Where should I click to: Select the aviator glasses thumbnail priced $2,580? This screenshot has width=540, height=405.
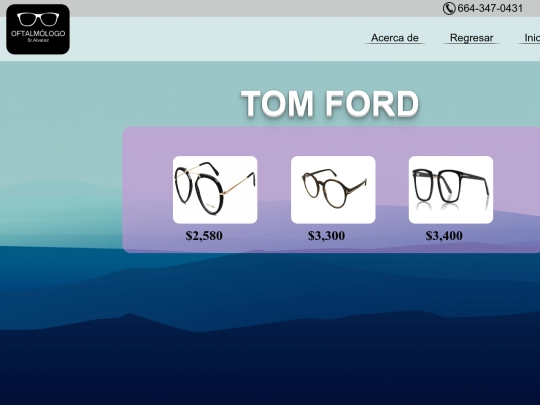215,190
